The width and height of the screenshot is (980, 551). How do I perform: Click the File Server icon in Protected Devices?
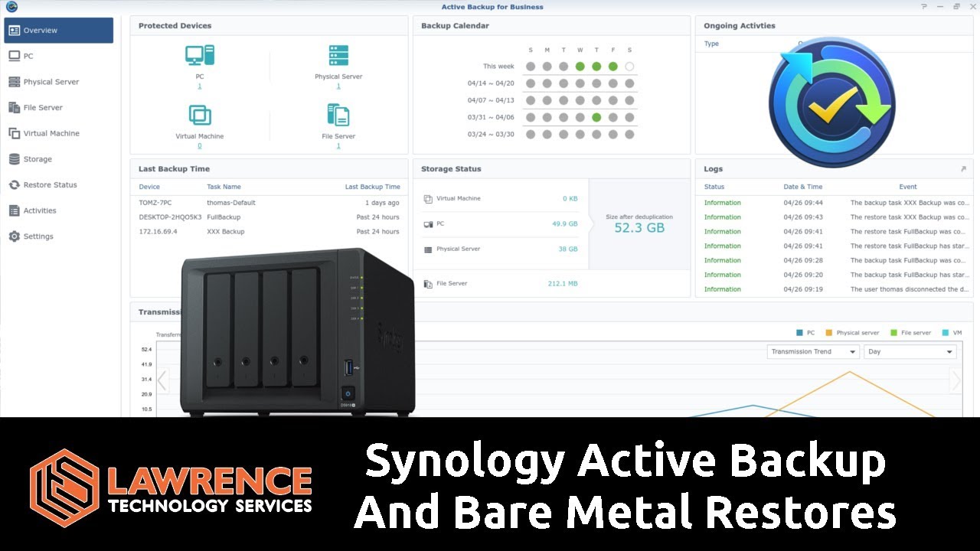point(338,115)
